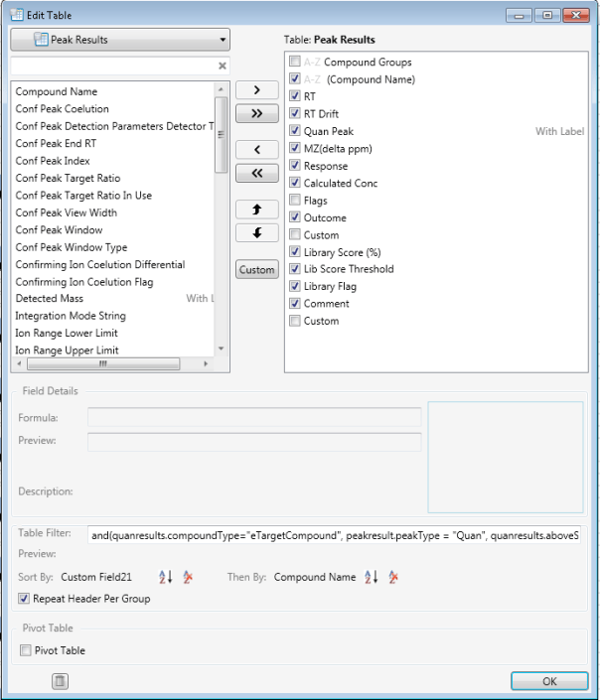Uncheck the Comment column checkbox

[x=295, y=303]
